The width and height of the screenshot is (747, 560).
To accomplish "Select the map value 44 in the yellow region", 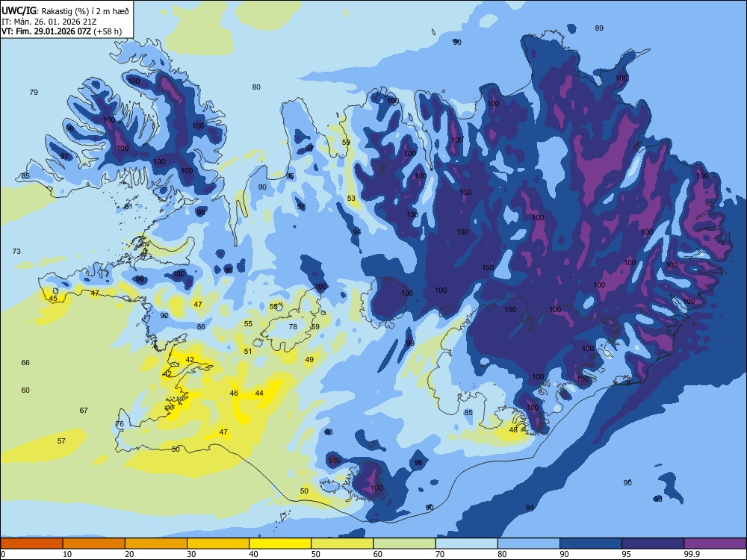I will [x=259, y=393].
